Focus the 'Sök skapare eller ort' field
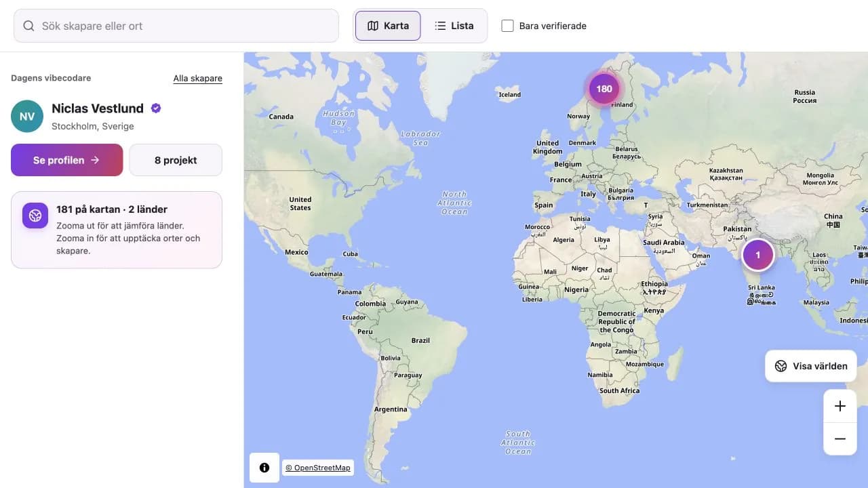This screenshot has width=868, height=488. [x=176, y=26]
